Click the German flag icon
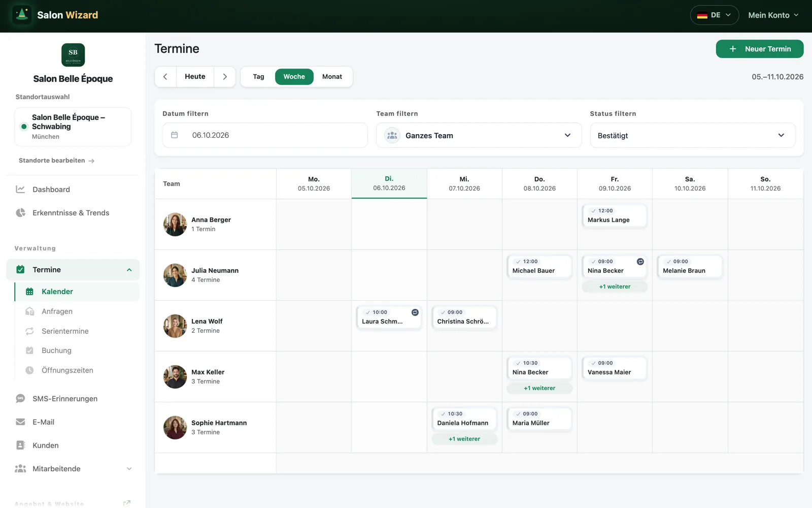The height and width of the screenshot is (508, 812). click(x=702, y=15)
